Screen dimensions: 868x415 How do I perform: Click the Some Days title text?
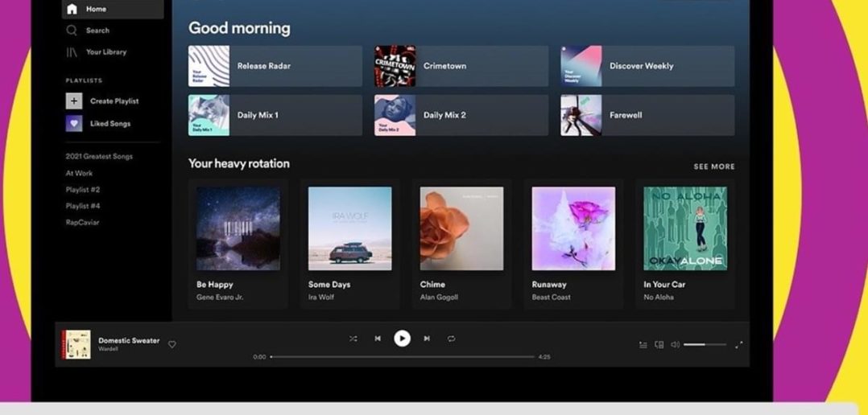(x=329, y=285)
